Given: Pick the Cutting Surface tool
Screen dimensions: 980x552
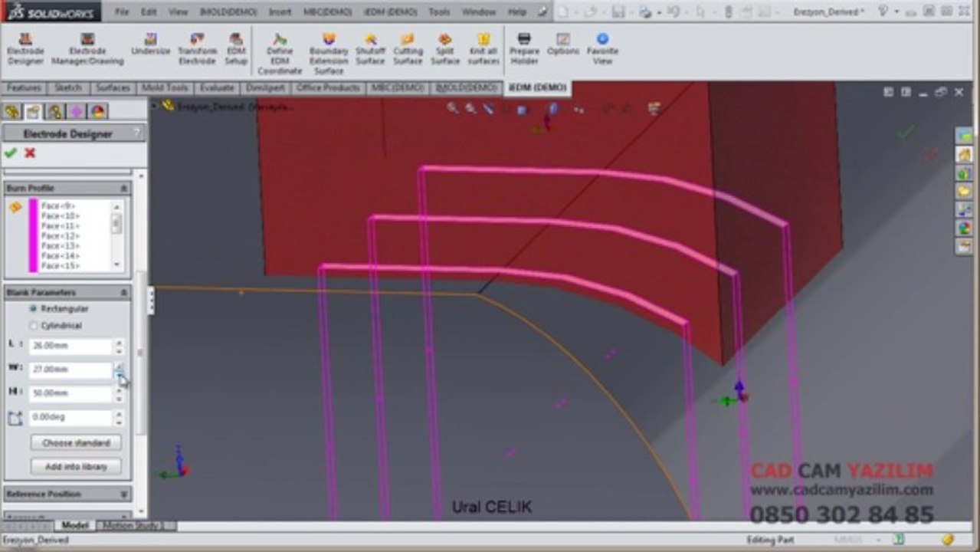Looking at the screenshot, I should point(408,50).
